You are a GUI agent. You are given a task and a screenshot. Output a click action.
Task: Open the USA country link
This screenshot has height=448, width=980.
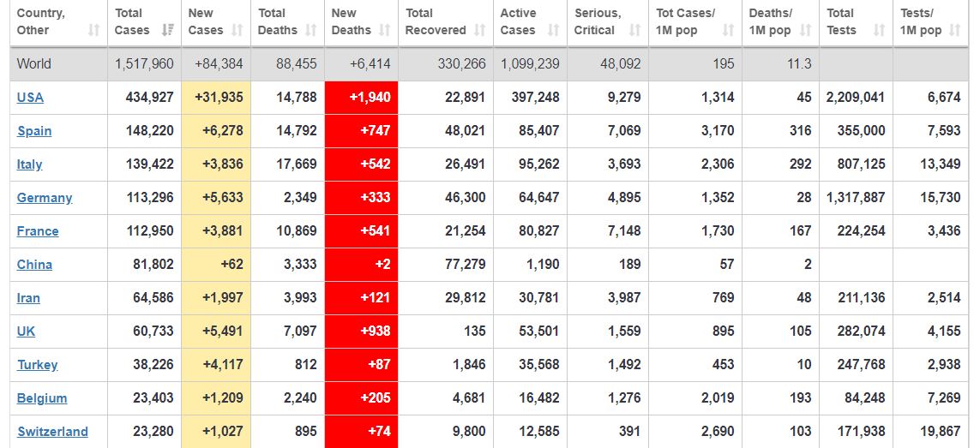pyautogui.click(x=30, y=98)
